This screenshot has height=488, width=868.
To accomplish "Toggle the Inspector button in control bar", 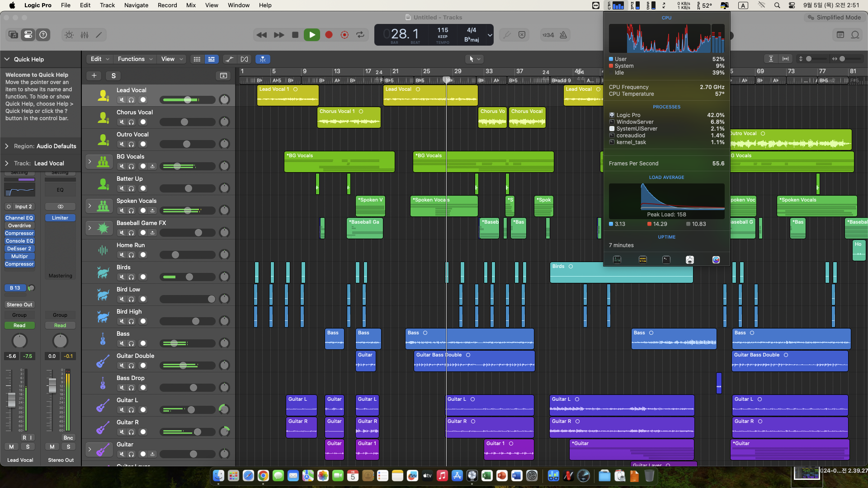I will point(28,35).
